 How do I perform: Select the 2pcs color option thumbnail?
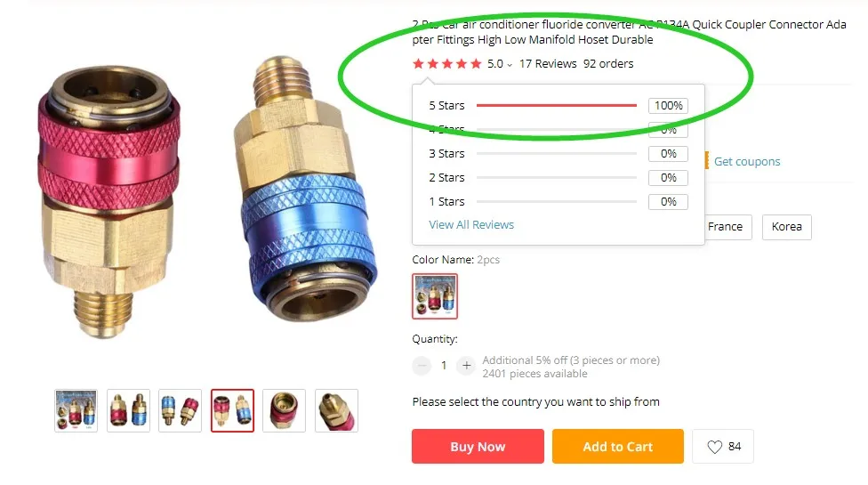click(435, 296)
